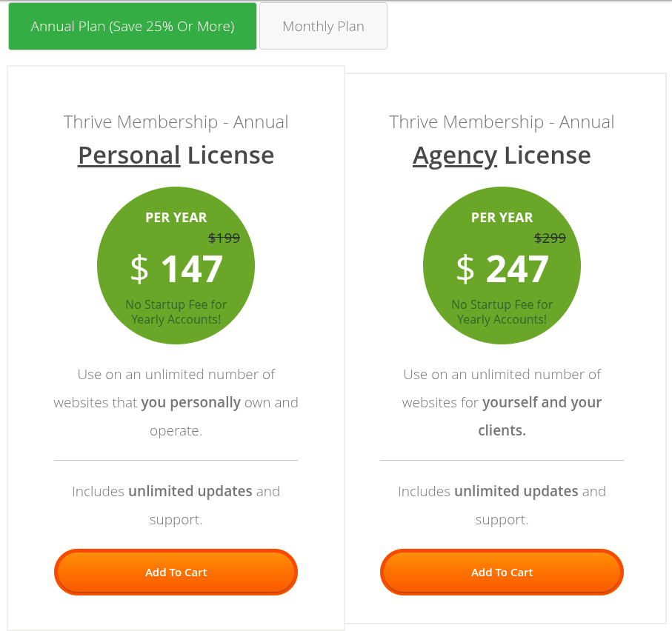The width and height of the screenshot is (672, 631).
Task: Click the Agency plan's "Thrive Membership - Annual" subtitle
Action: click(x=502, y=122)
